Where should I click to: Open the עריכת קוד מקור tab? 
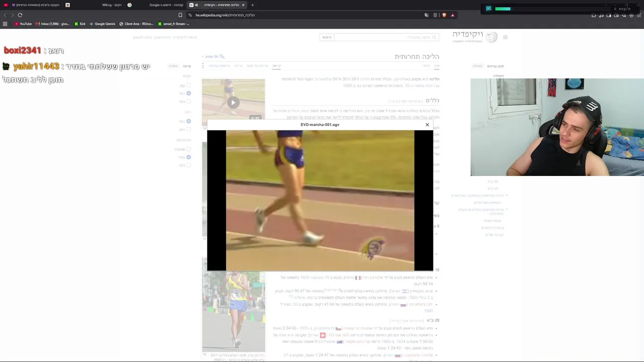258,66
